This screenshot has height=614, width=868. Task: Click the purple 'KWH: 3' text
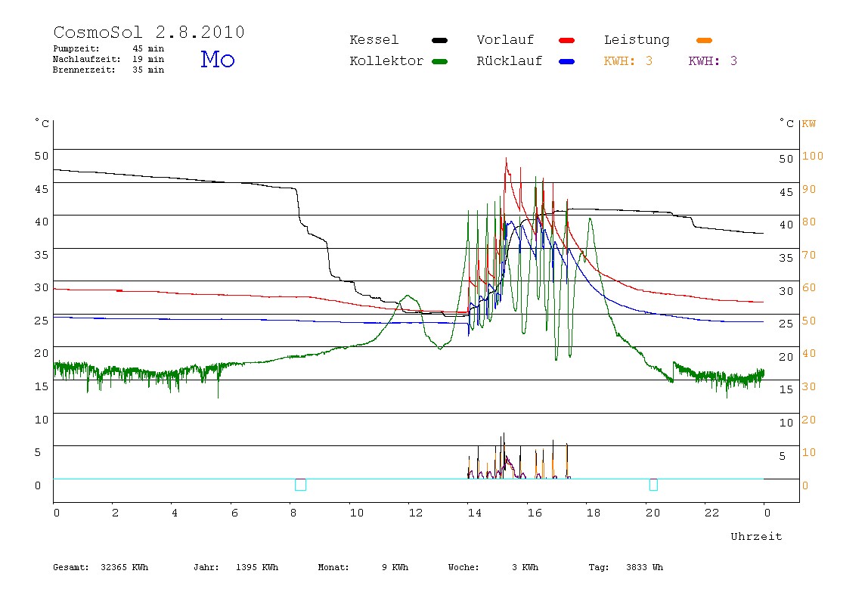point(713,61)
